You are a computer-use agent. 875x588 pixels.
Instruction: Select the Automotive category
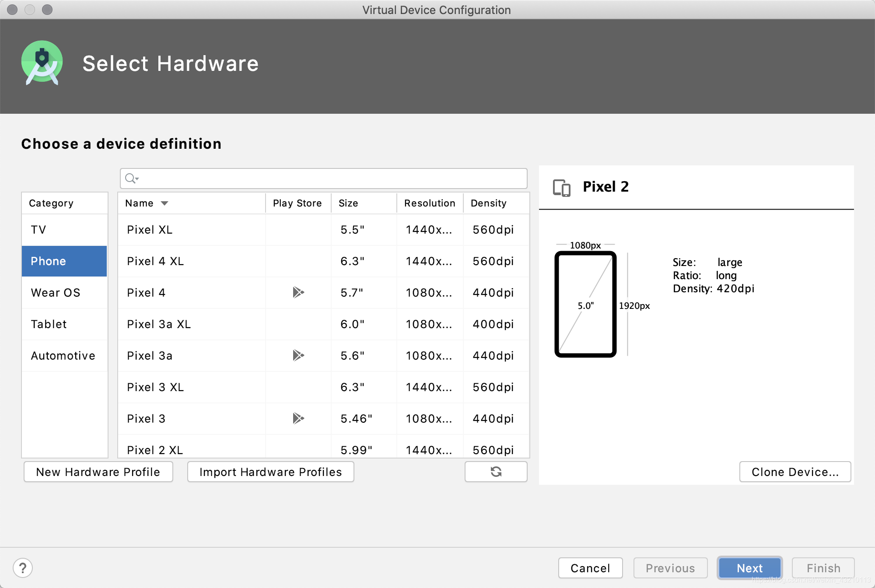64,356
